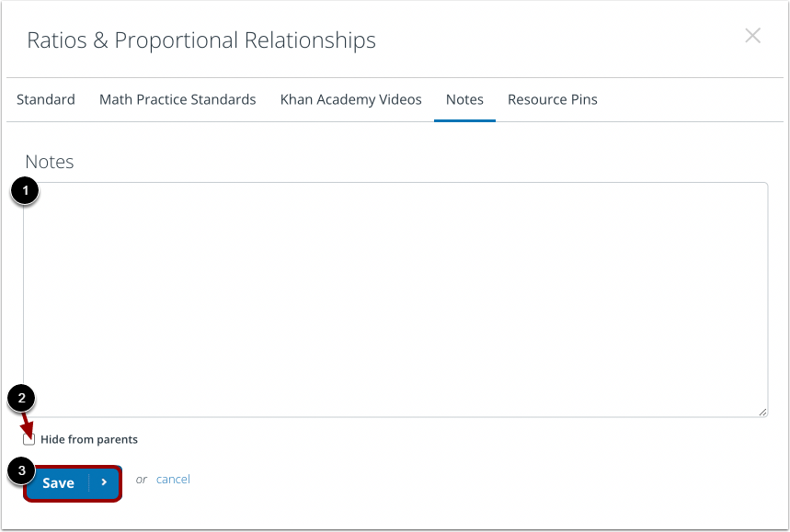This screenshot has height=532, width=790.
Task: Select the Notes tab
Action: click(464, 99)
